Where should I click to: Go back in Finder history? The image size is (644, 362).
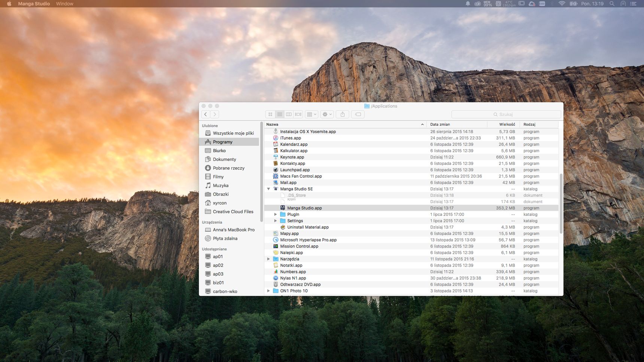(x=206, y=114)
